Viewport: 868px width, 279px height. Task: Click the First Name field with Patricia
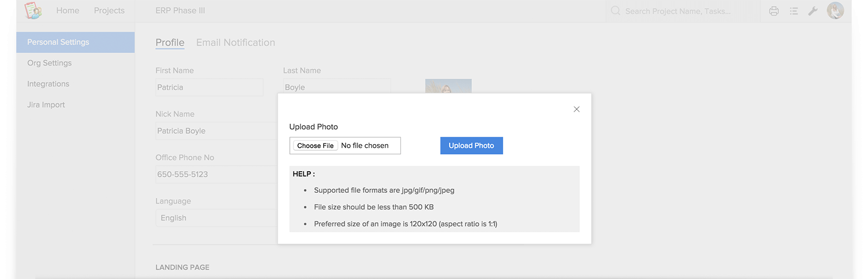coord(209,87)
